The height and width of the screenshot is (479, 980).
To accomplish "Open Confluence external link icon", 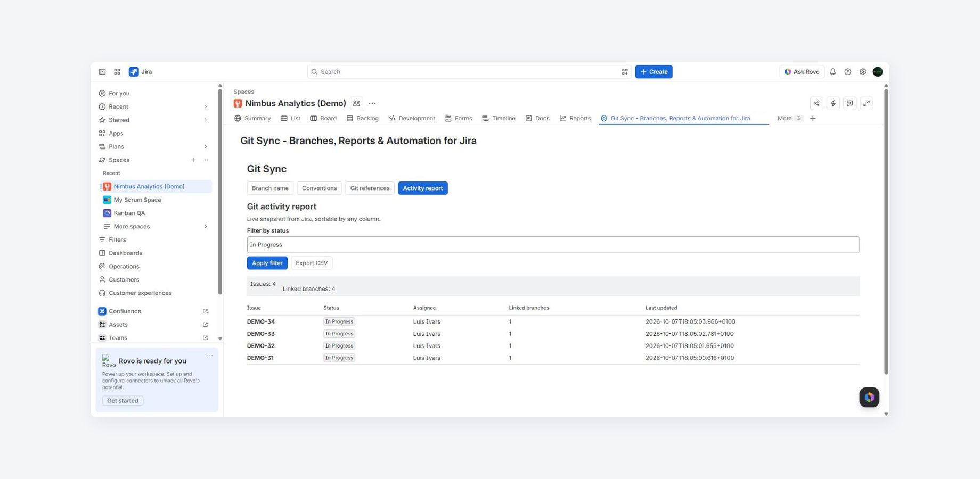I will coord(205,311).
